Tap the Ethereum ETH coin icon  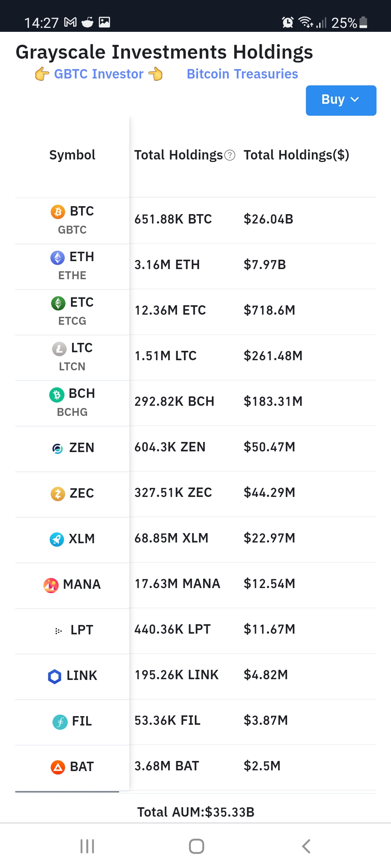[58, 258]
